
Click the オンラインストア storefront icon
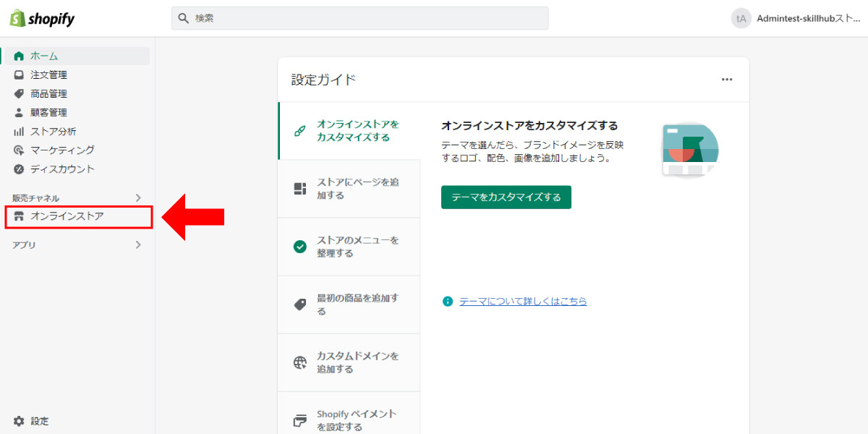pos(19,216)
